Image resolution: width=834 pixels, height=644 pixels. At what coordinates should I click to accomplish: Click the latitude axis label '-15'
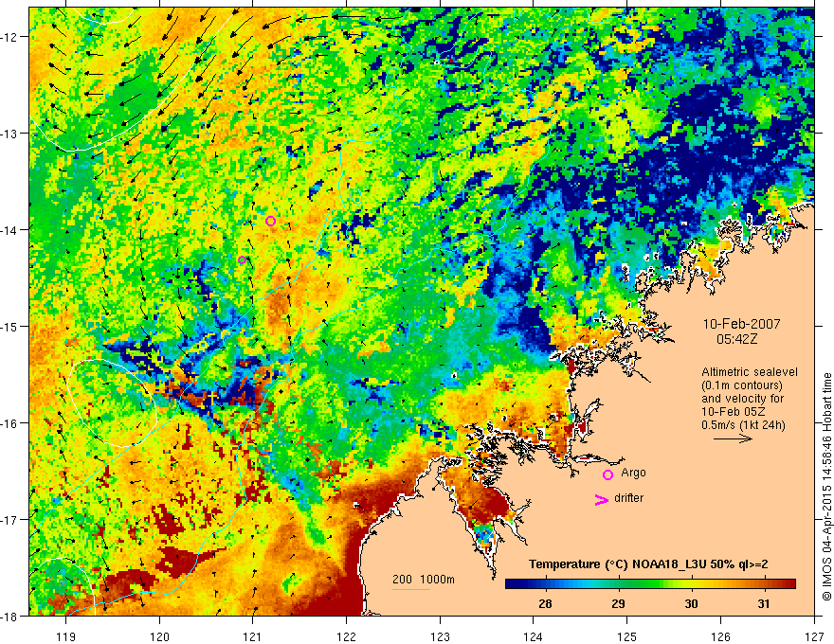(x=9, y=327)
